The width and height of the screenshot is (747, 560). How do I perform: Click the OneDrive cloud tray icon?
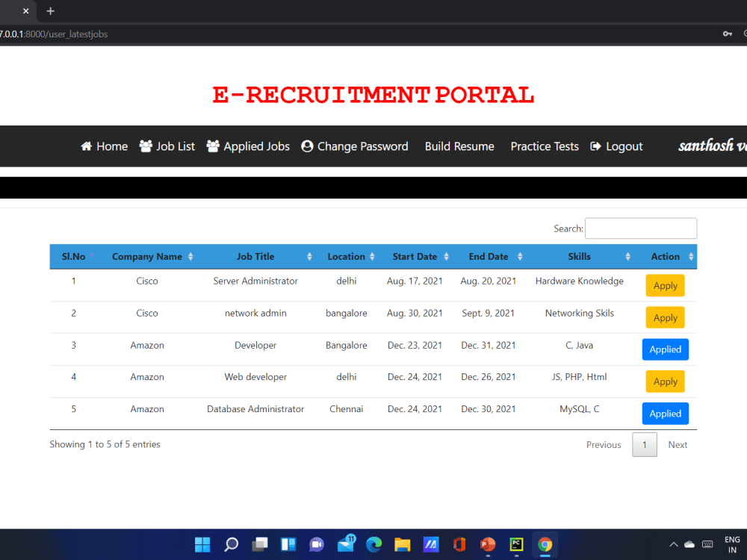(x=689, y=544)
